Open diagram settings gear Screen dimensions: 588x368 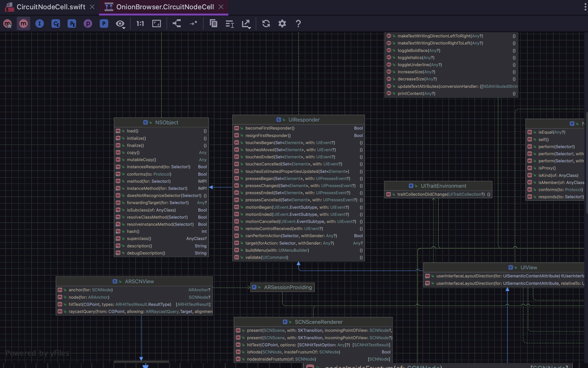tap(282, 24)
